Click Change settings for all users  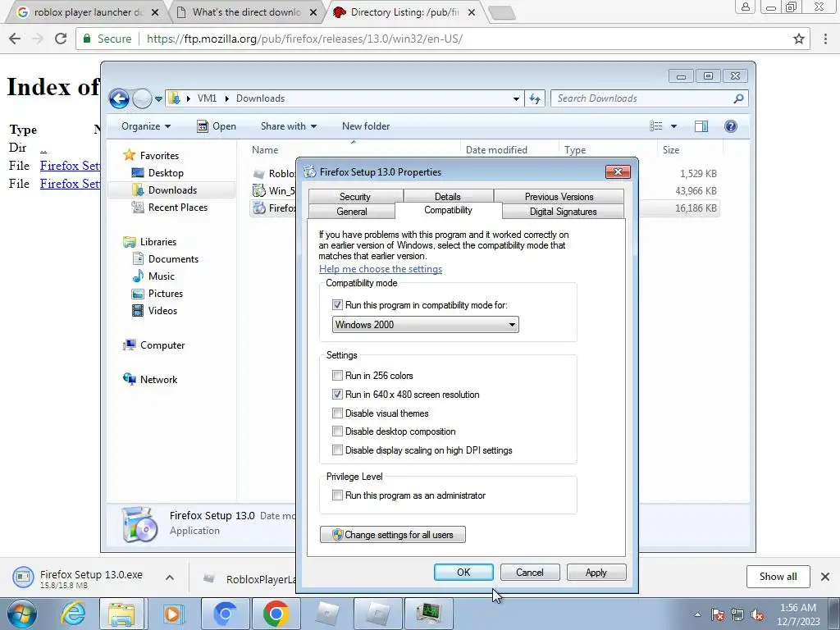click(x=393, y=535)
